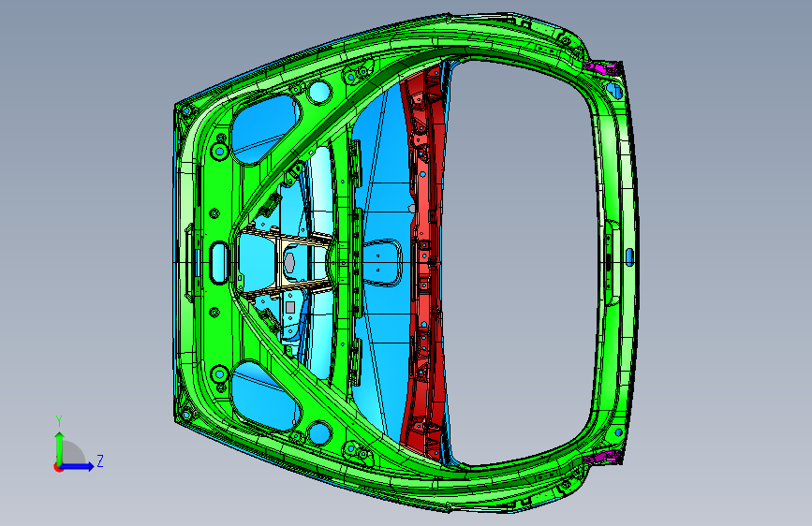
Task: Click the red X axis dot at triad origin
Action: click(x=57, y=467)
